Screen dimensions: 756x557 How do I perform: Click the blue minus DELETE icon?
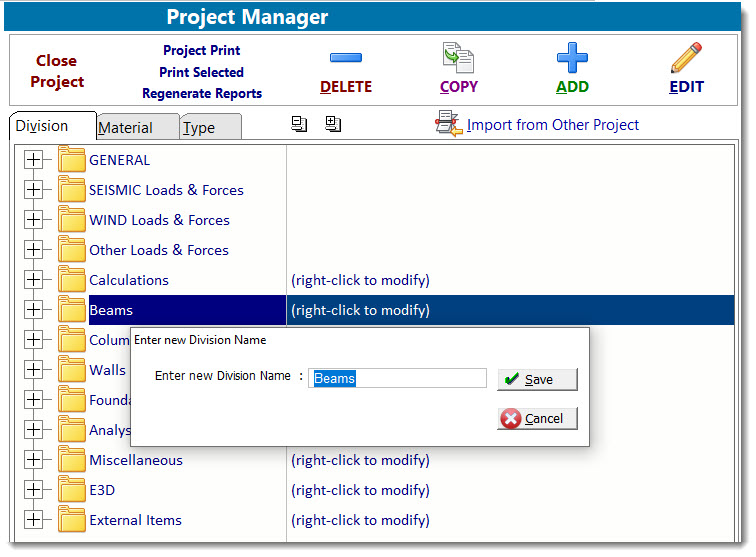coord(345,59)
